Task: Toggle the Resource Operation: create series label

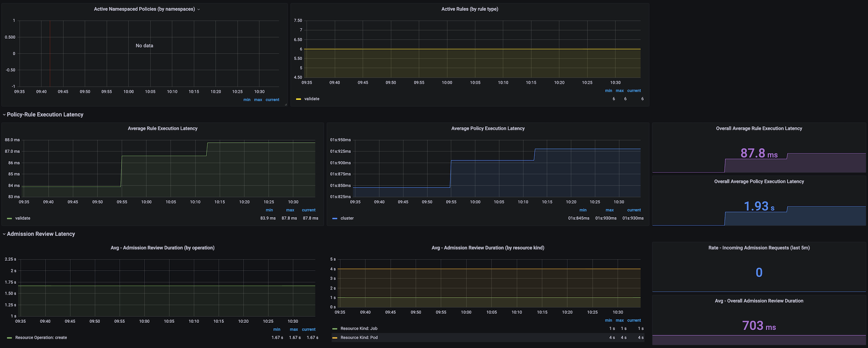Action: 41,338
